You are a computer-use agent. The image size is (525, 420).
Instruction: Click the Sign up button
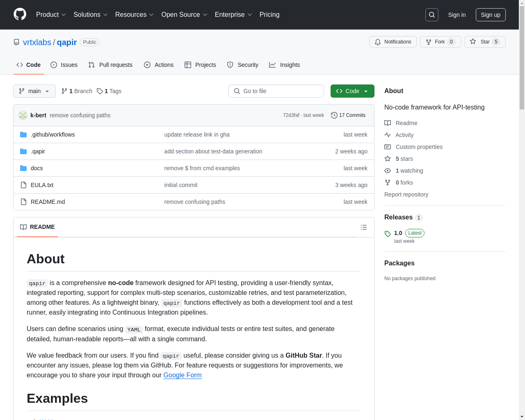click(491, 15)
